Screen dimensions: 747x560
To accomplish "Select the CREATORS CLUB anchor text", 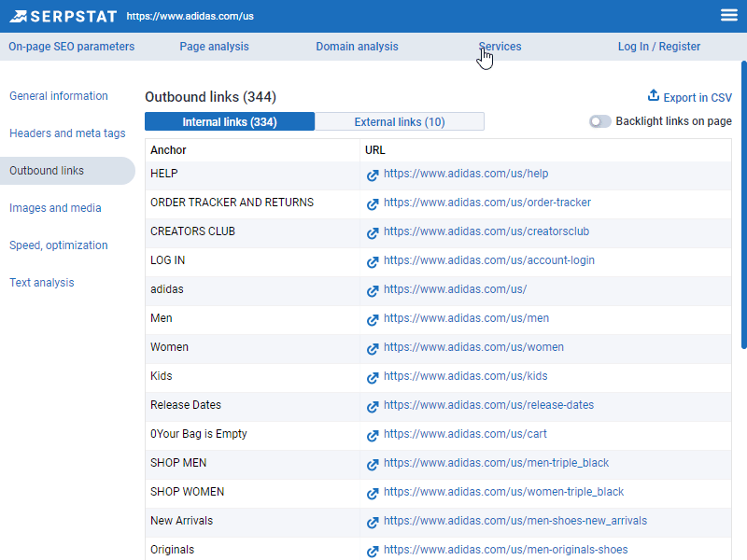I will (192, 231).
